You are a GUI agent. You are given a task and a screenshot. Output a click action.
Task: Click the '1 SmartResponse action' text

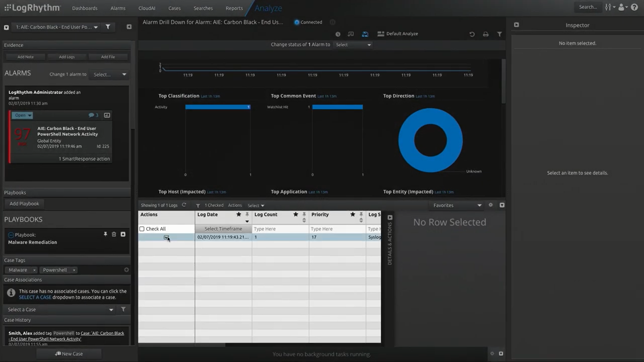point(84,159)
